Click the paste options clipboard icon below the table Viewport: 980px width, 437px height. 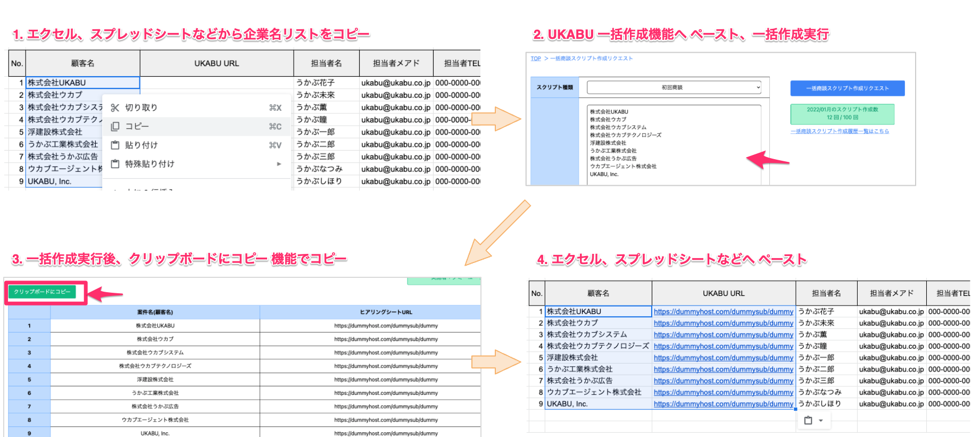pos(808,420)
